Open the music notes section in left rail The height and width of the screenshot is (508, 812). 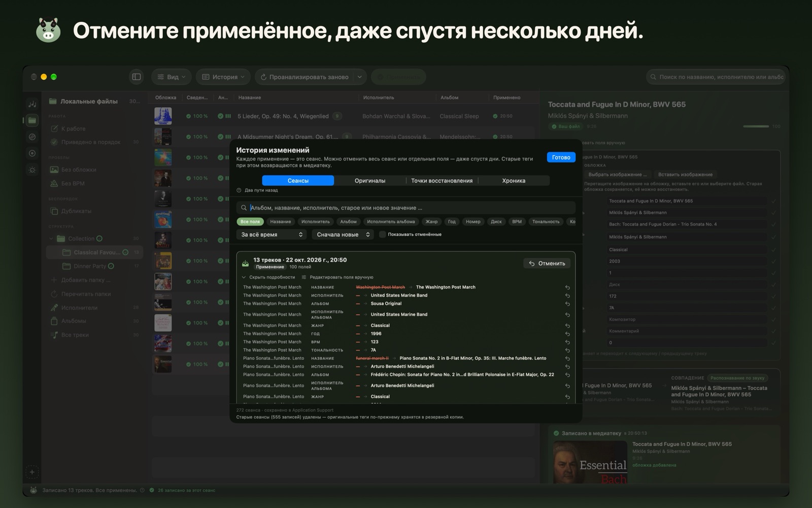[x=32, y=104]
